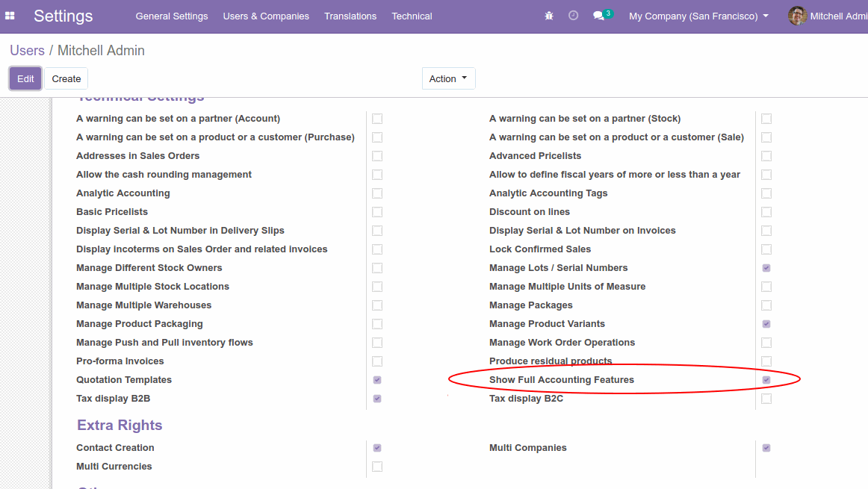Toggle the Tax display B2C checkbox
The height and width of the screenshot is (489, 868).
coord(766,399)
